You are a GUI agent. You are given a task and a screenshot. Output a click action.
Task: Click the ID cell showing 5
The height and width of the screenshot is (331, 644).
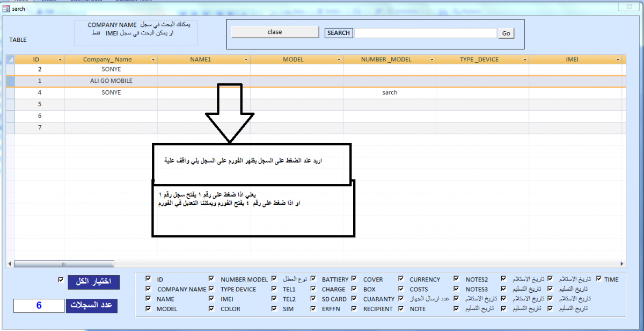coord(40,104)
